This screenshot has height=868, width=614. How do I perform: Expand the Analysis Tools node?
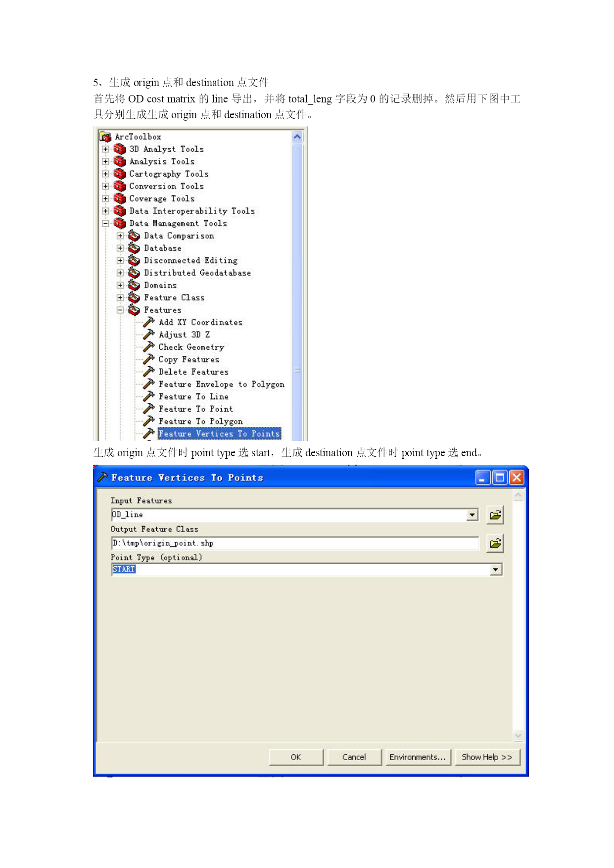(x=105, y=161)
